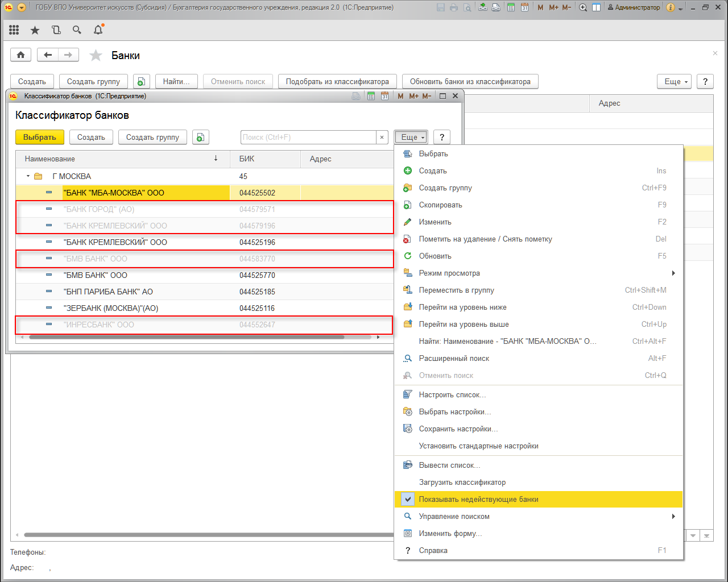Choose Загрузить классификатор
This screenshot has width=728, height=582.
tap(539, 482)
